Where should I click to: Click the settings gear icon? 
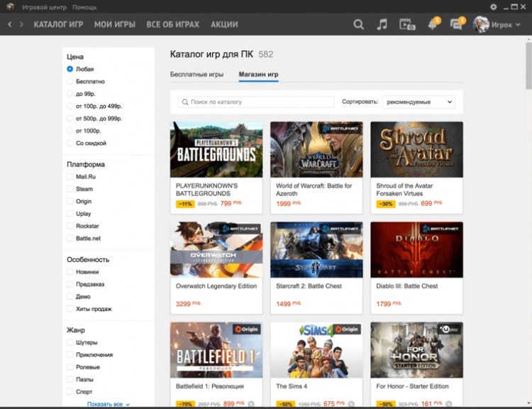(x=494, y=6)
